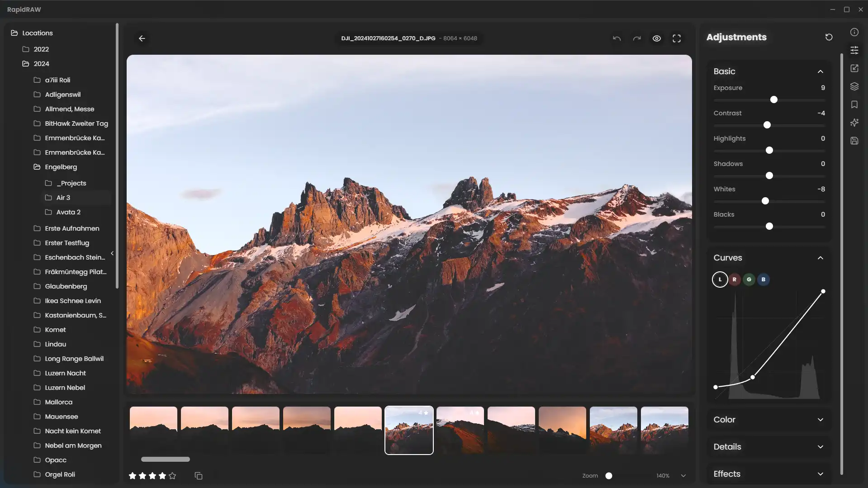Select the red curve channel
868x488 pixels.
(735, 280)
